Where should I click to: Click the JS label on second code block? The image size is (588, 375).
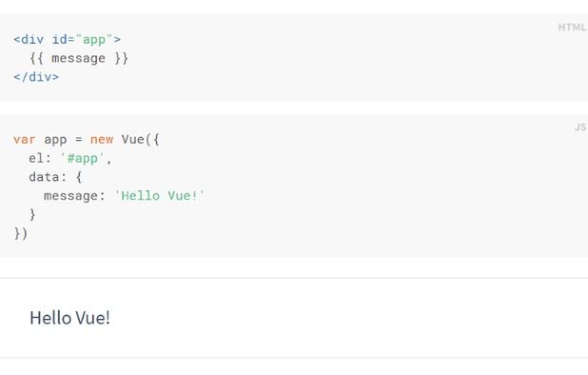(580, 128)
